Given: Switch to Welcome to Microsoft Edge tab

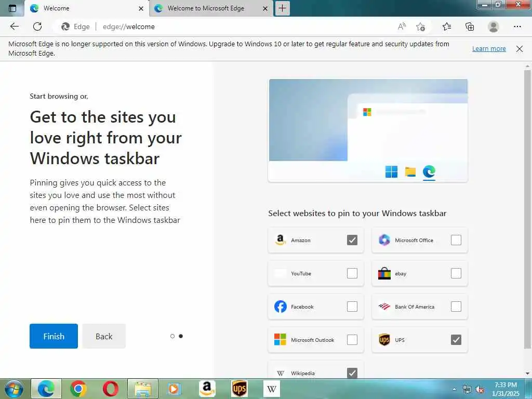Looking at the screenshot, I should tap(210, 8).
